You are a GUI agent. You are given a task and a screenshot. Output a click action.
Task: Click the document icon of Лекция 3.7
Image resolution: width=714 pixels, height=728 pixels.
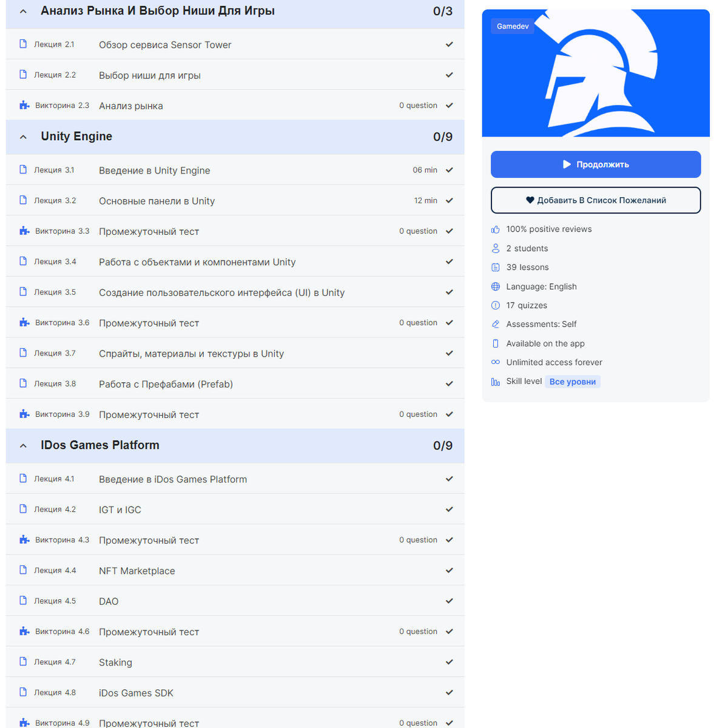coord(23,353)
